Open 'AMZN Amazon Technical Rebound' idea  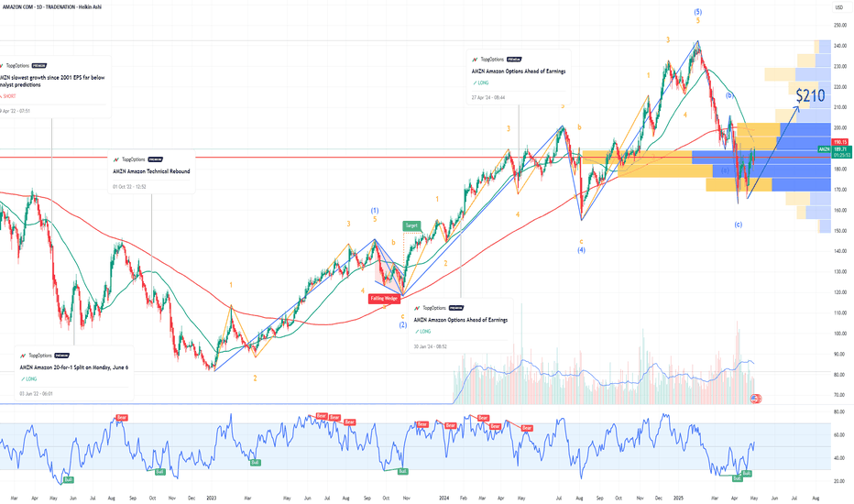pos(151,171)
